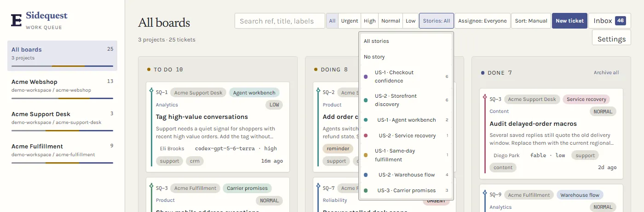Select the purple dot for US-1 Checkout confidence
The height and width of the screenshot is (212, 644).
pos(366,77)
